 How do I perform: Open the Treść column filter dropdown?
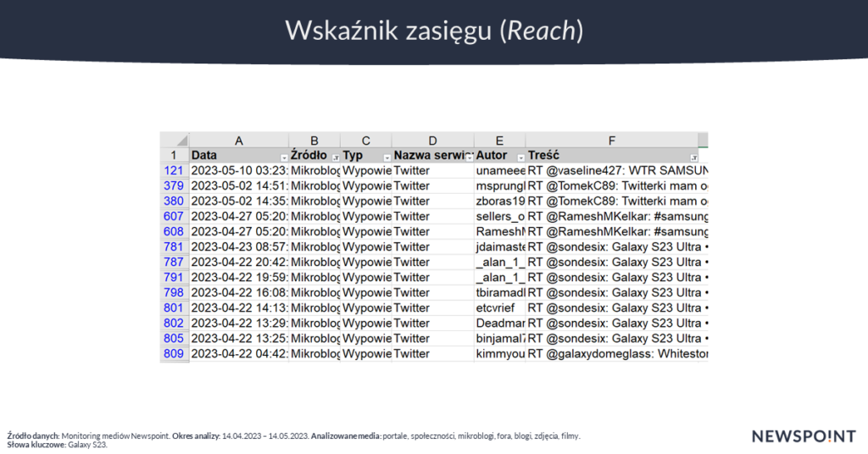693,158
